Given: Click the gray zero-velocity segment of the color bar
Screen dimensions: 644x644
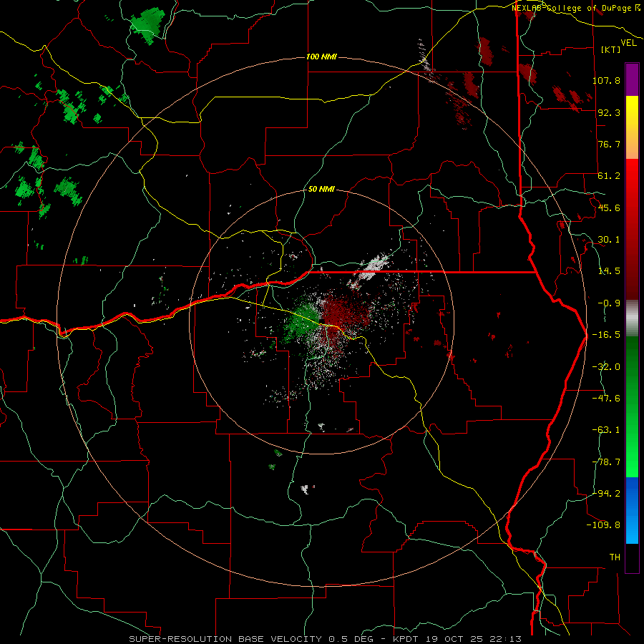Looking at the screenshot, I should pos(632,318).
